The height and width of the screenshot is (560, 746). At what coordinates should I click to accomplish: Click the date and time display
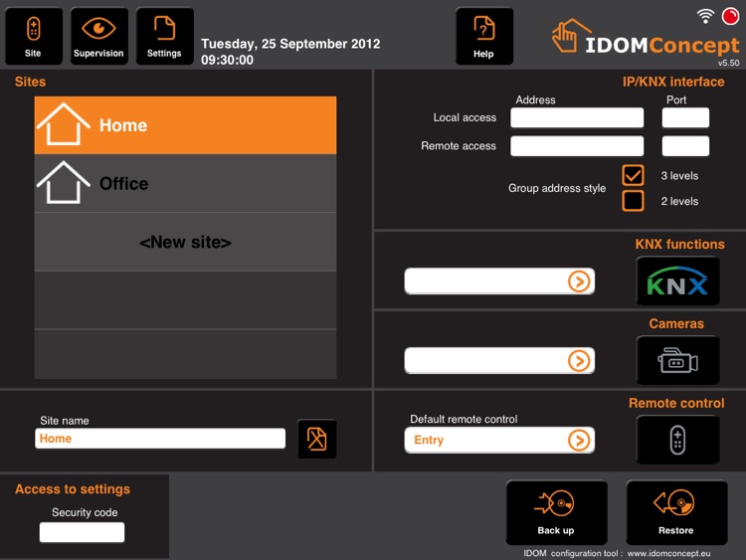[x=290, y=52]
